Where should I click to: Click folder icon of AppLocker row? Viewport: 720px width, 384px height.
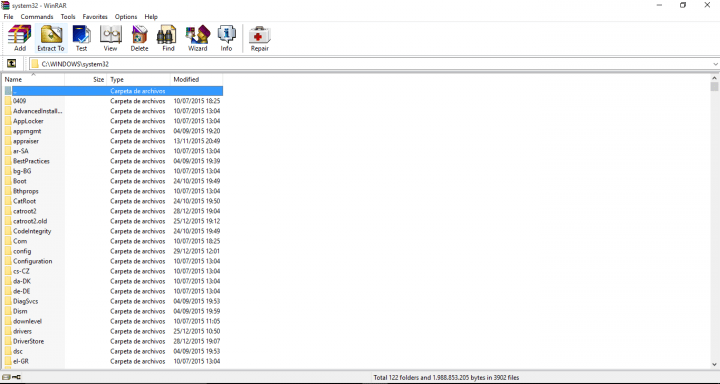[8, 121]
